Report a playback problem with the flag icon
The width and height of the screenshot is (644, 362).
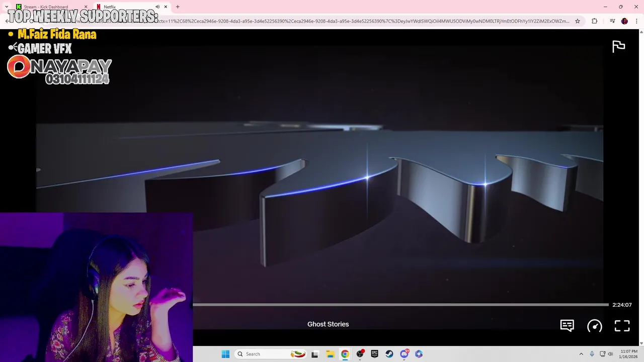618,46
